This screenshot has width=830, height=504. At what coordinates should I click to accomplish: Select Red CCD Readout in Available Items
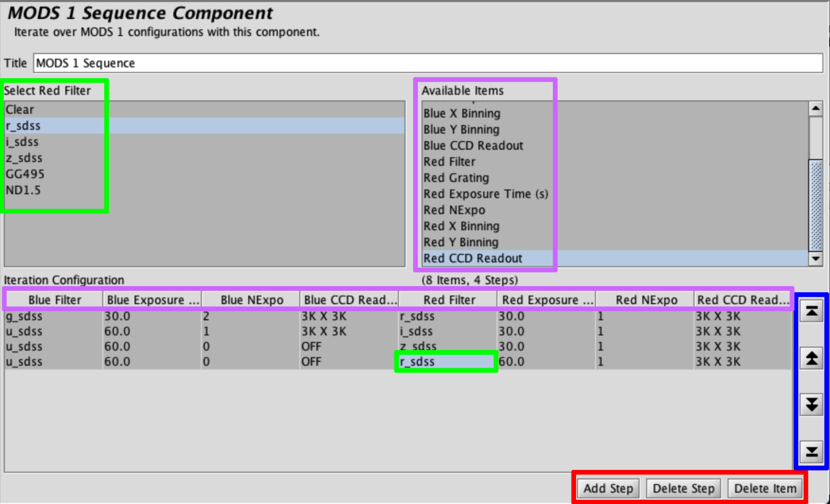pos(615,258)
